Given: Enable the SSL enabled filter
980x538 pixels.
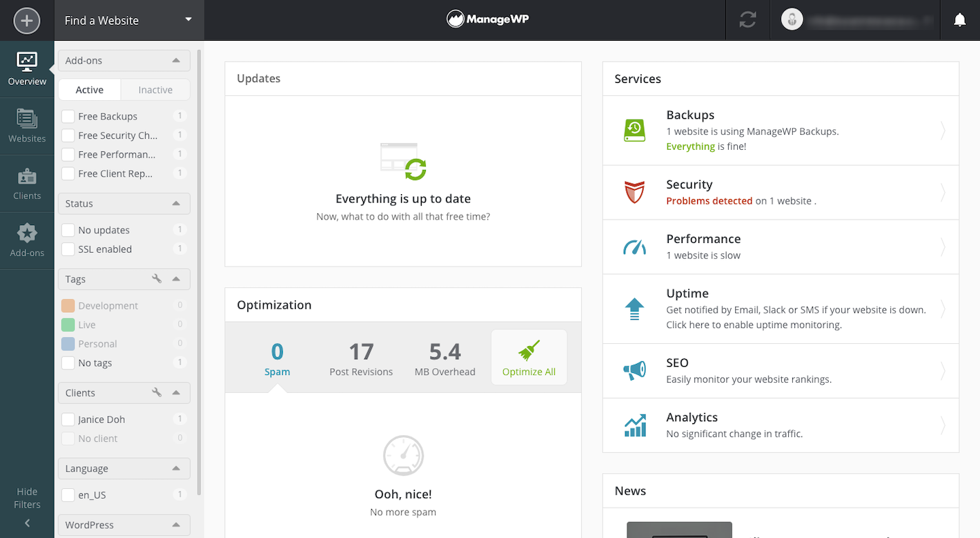Looking at the screenshot, I should 68,249.
